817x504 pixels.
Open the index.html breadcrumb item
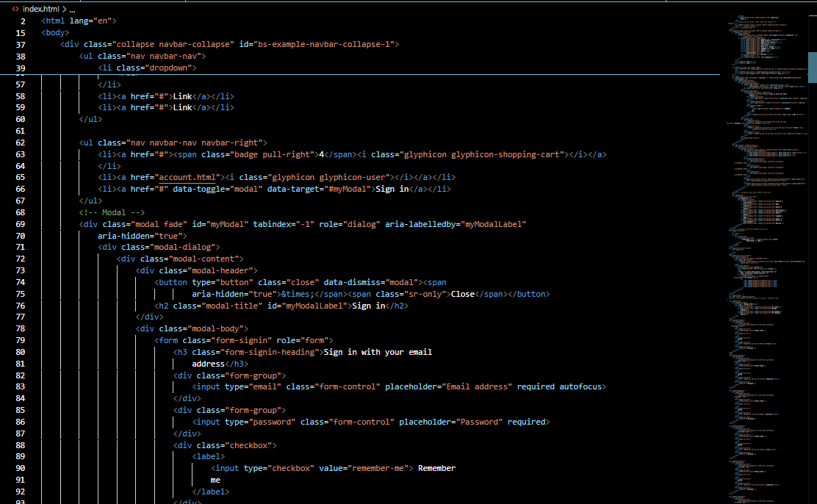[x=40, y=9]
